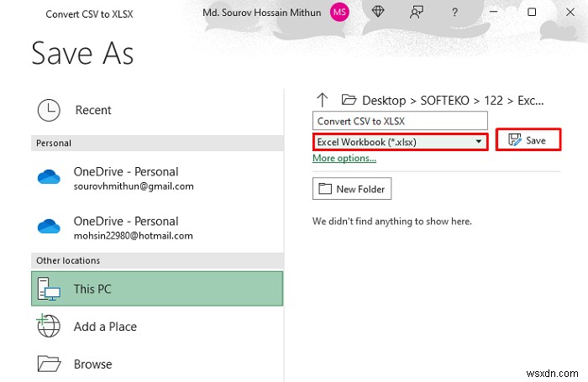This screenshot has height=382, width=588.
Task: Open Add a Place
Action: pyautogui.click(x=157, y=326)
